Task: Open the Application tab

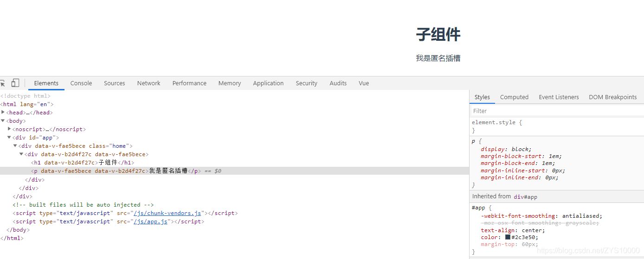Action: [268, 83]
